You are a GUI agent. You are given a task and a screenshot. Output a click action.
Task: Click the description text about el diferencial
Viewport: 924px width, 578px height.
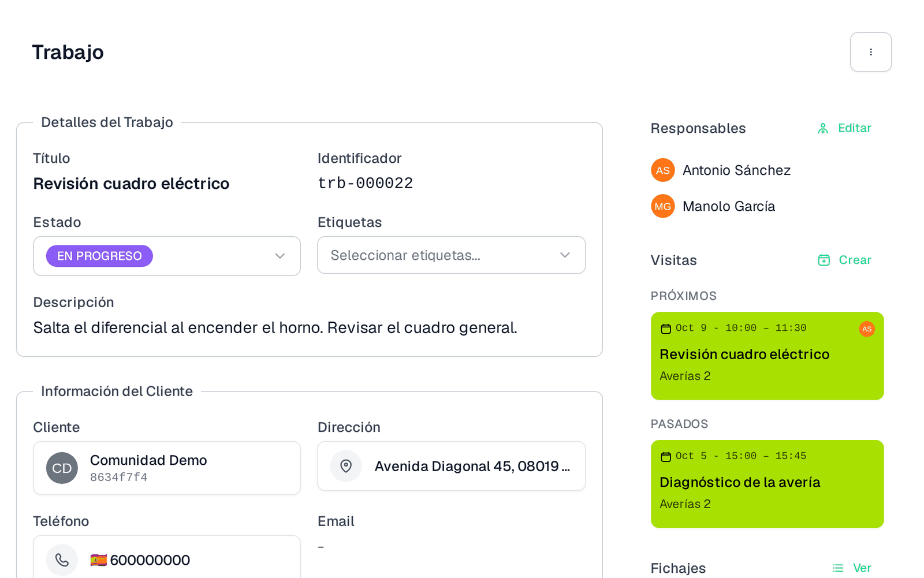tap(275, 328)
